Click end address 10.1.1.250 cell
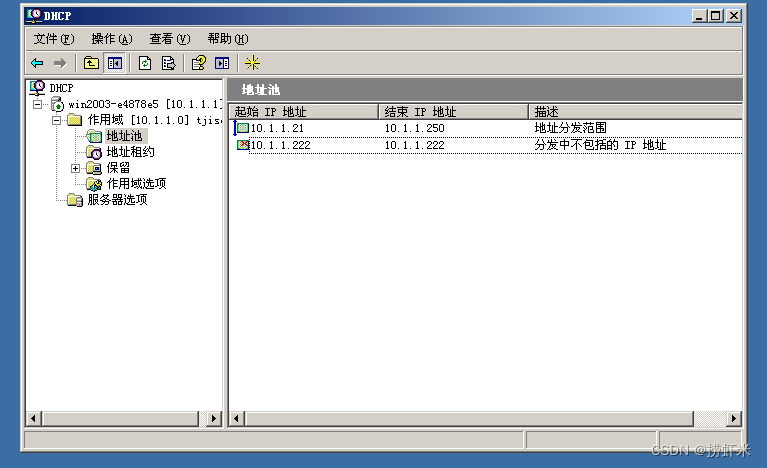This screenshot has width=767, height=468. pos(415,128)
